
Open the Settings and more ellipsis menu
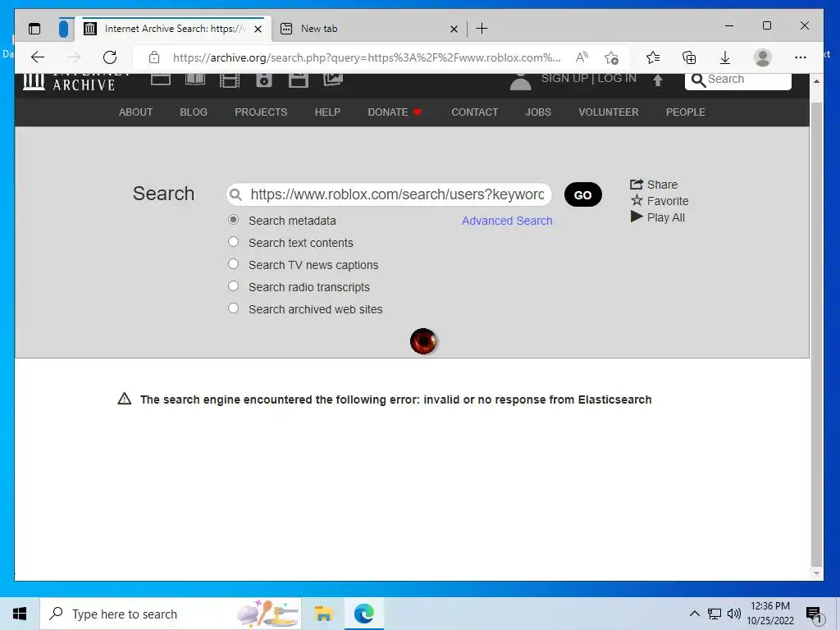click(801, 57)
